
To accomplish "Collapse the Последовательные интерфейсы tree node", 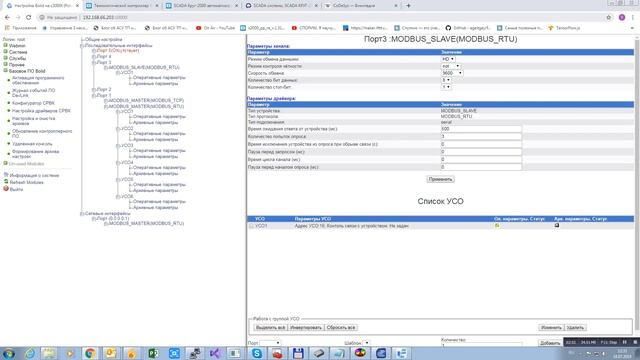I will coord(82,46).
